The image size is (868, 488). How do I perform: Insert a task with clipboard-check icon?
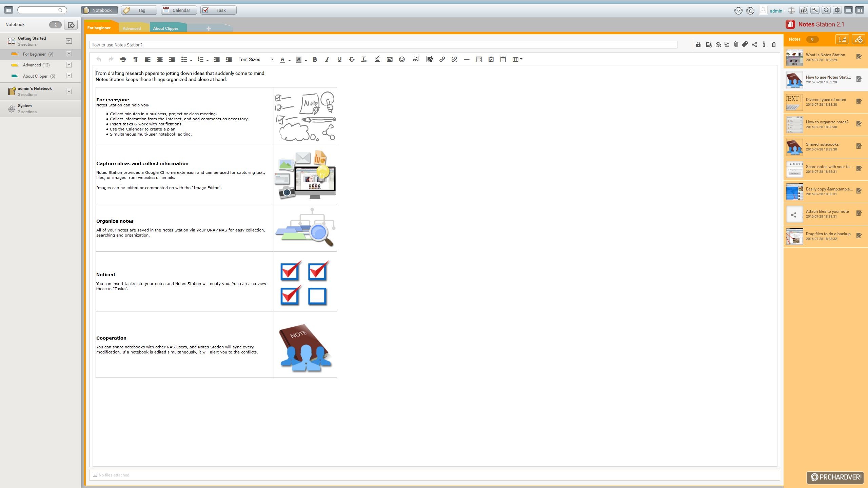pyautogui.click(x=491, y=59)
